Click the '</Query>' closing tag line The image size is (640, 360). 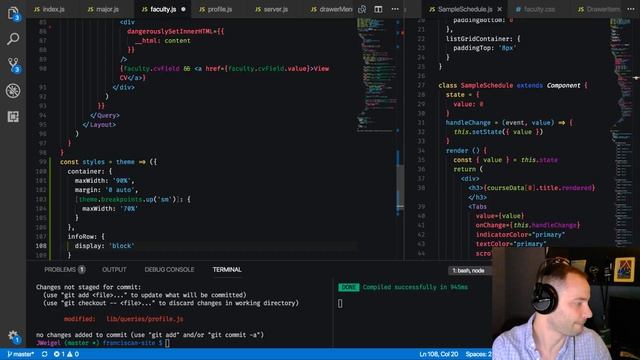[x=105, y=115]
